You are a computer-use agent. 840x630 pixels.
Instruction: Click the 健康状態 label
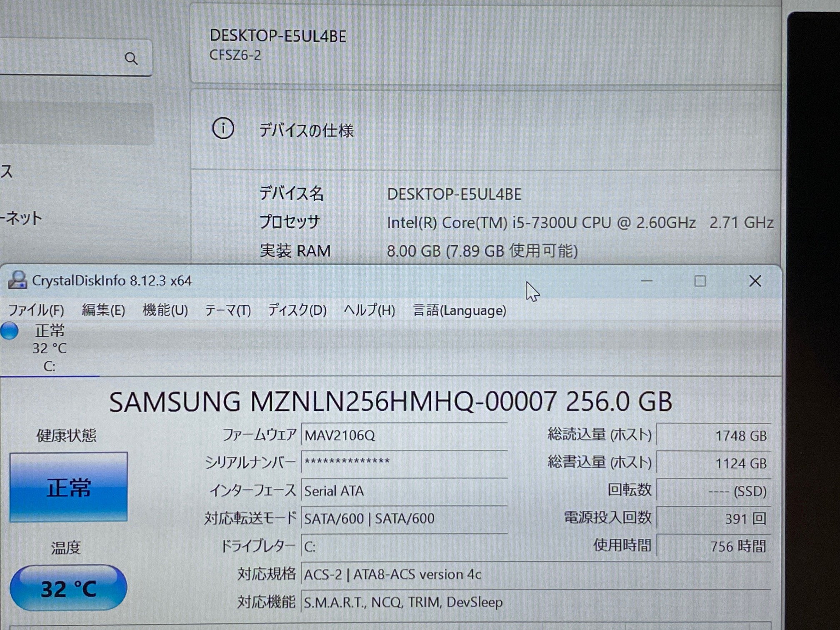(x=66, y=435)
